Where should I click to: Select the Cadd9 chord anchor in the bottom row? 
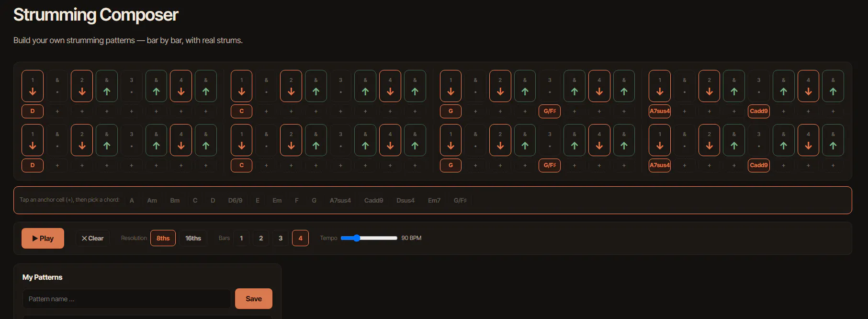(759, 165)
